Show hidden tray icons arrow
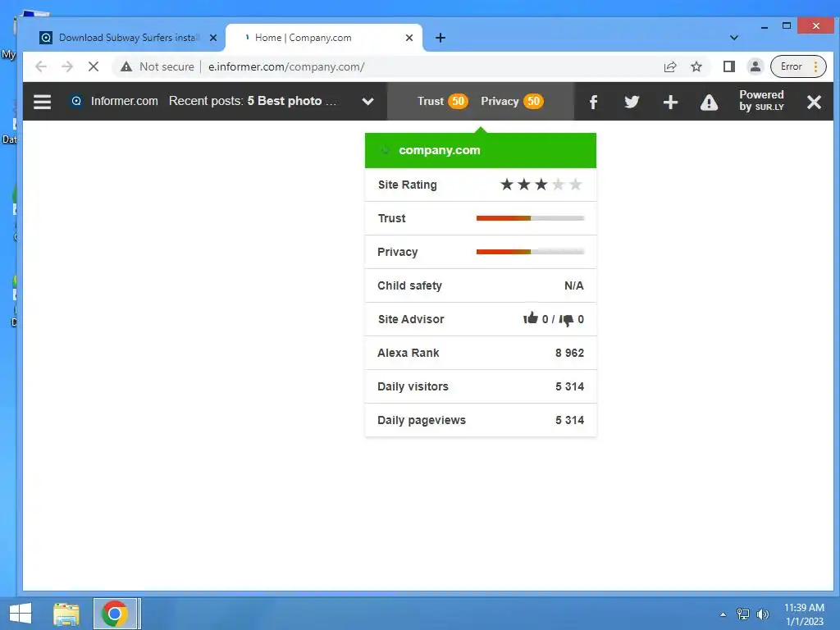840x630 pixels. point(724,614)
